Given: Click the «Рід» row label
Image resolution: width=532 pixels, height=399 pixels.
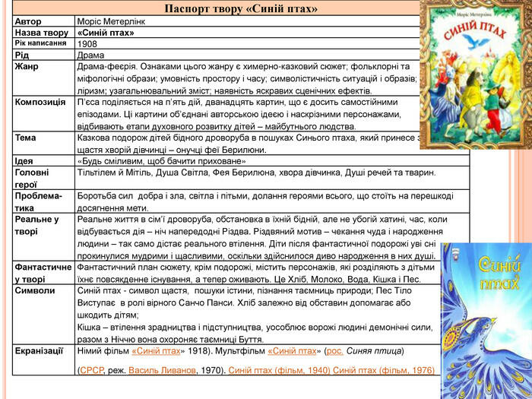Looking at the screenshot, I should [22, 55].
